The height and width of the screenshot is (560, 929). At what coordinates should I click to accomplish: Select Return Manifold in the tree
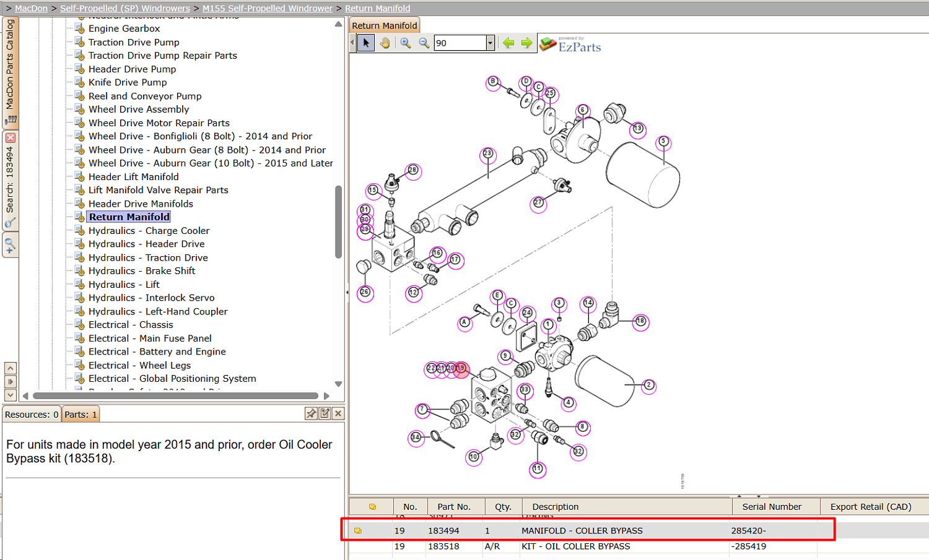(x=129, y=217)
